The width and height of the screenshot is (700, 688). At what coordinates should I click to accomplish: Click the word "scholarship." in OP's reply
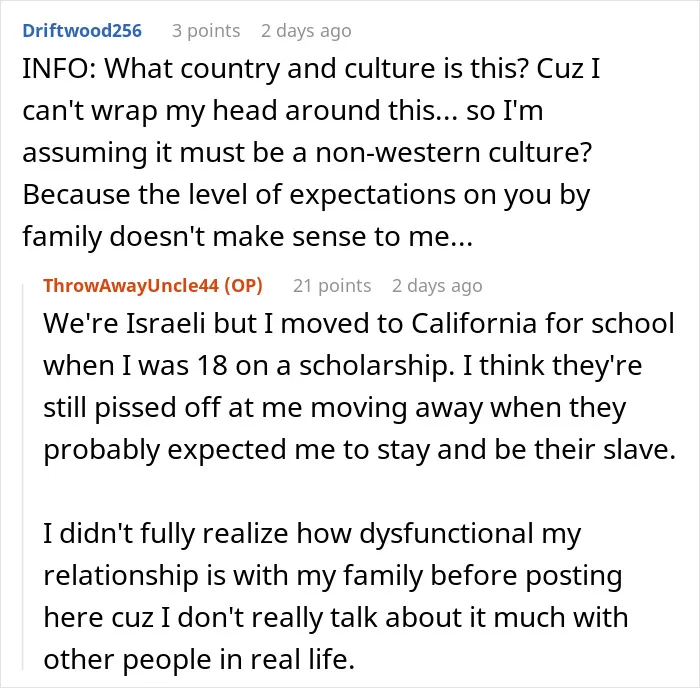click(374, 366)
